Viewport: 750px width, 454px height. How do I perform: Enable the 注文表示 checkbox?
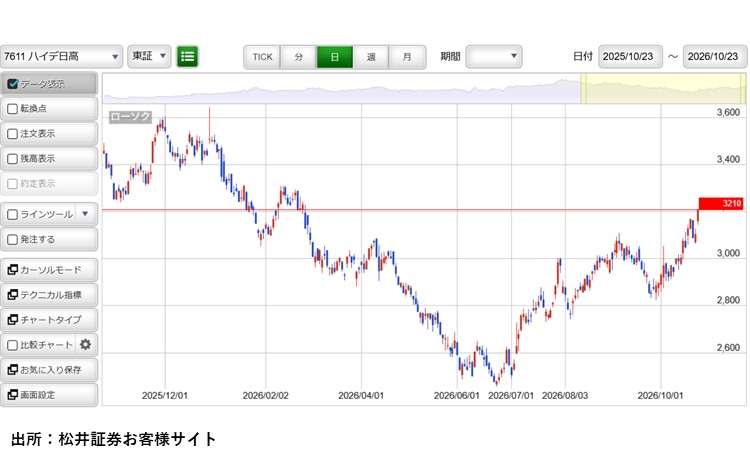pyautogui.click(x=13, y=134)
